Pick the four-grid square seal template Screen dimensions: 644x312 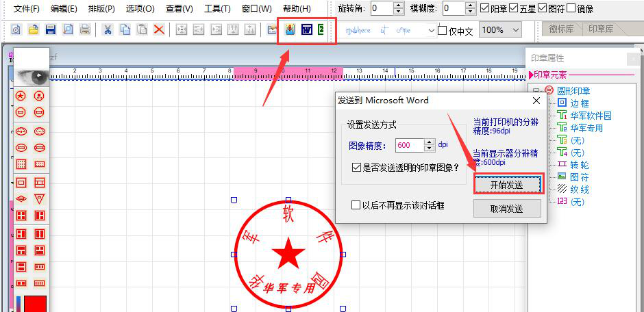[21, 216]
